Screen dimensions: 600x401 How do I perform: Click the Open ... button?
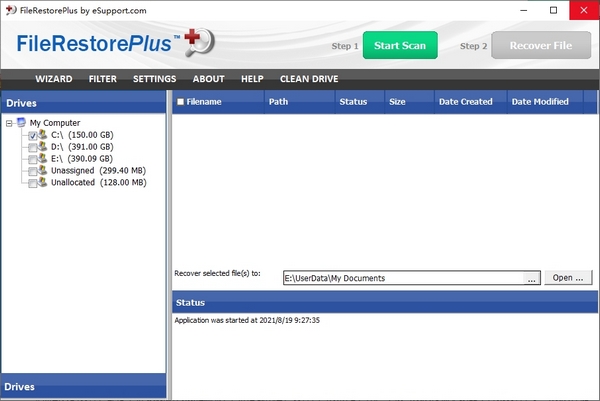[568, 278]
